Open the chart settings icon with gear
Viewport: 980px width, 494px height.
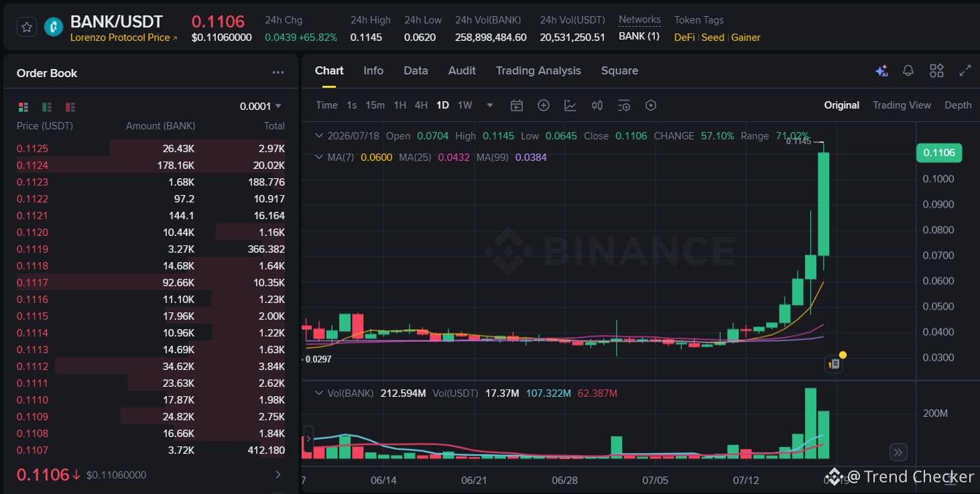[x=624, y=105]
